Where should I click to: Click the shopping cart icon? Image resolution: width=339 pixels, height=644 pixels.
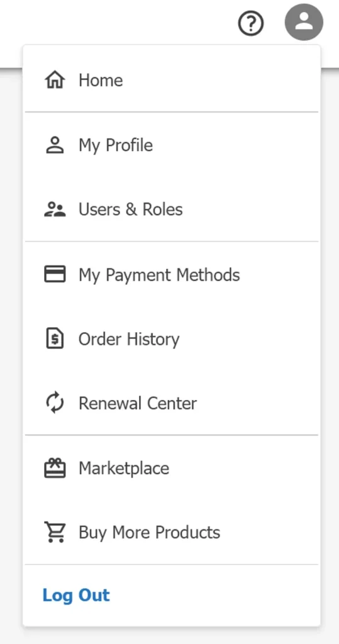point(55,532)
